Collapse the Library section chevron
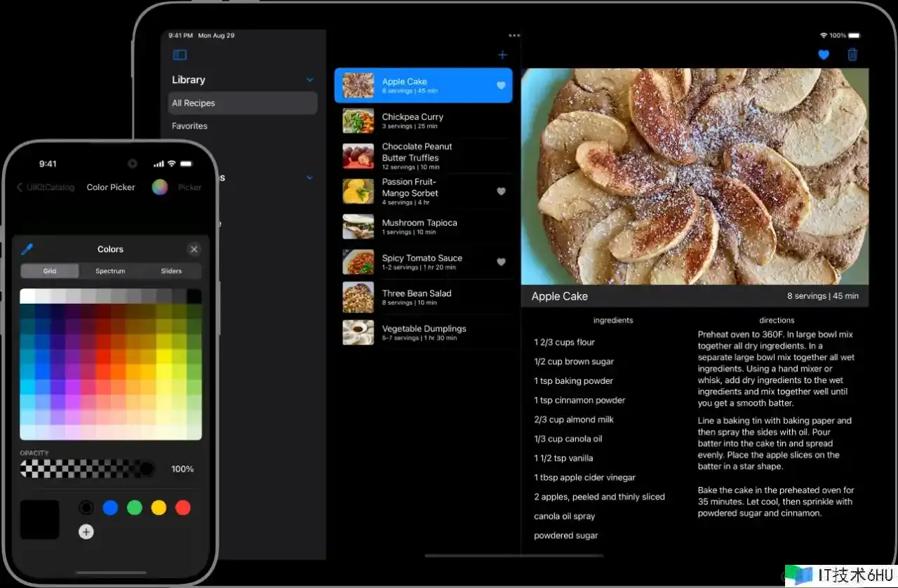The image size is (898, 588). coord(309,80)
